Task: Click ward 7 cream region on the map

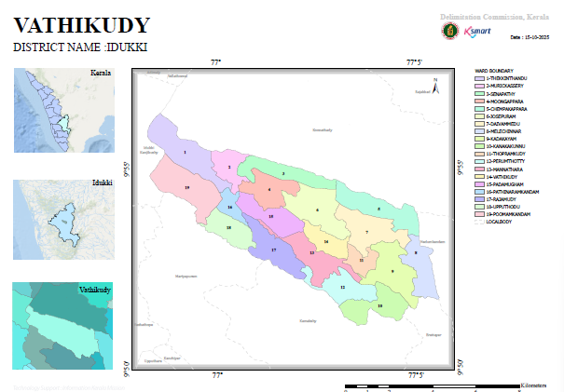Action: (368, 230)
